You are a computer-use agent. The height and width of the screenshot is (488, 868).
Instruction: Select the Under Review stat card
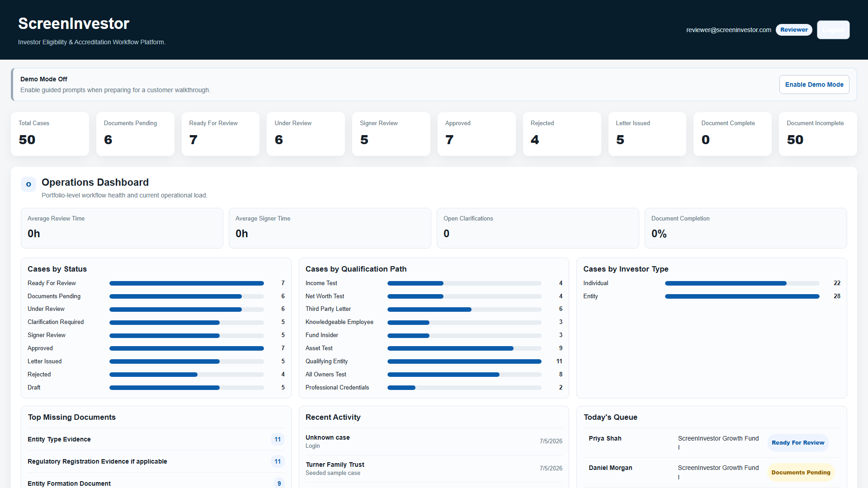306,134
